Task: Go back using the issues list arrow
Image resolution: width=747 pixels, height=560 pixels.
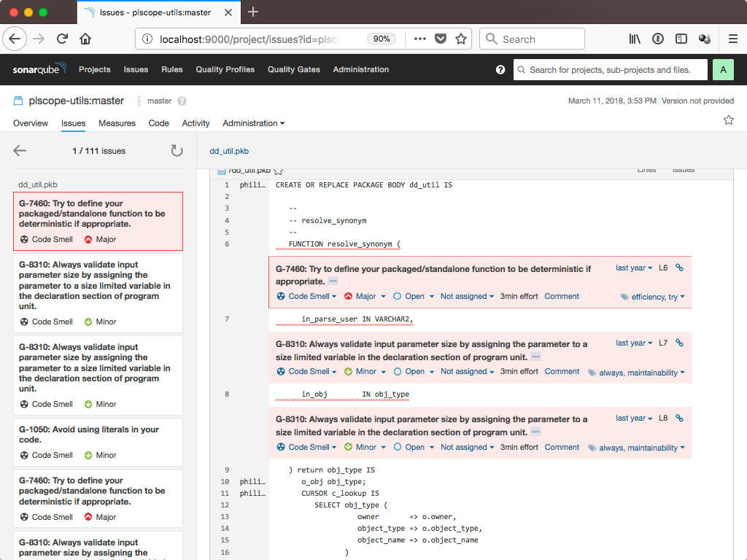Action: (20, 151)
